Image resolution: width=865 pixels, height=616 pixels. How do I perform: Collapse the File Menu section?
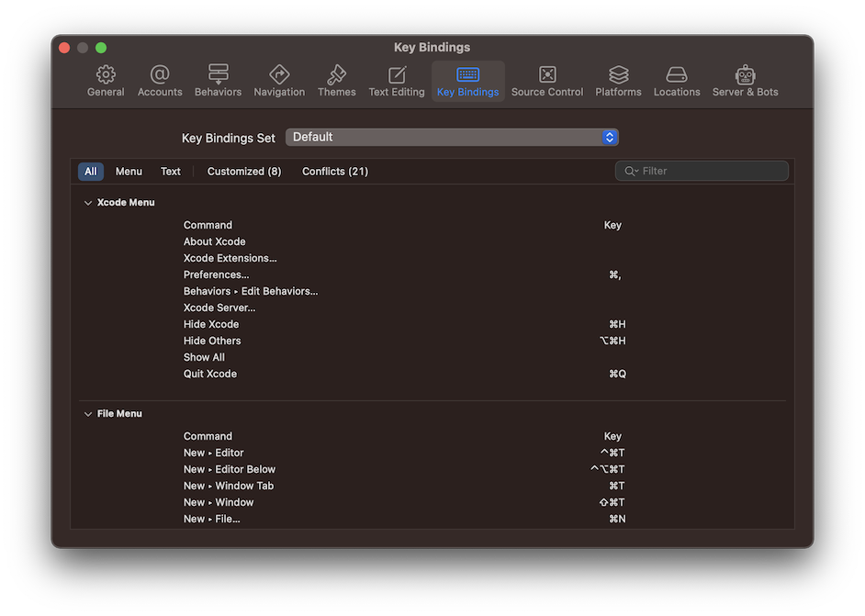click(88, 414)
